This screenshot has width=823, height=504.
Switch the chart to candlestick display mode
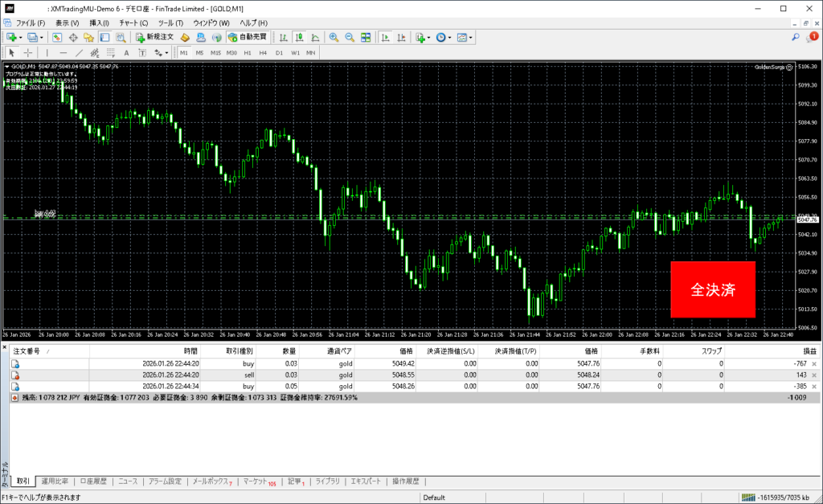[299, 37]
